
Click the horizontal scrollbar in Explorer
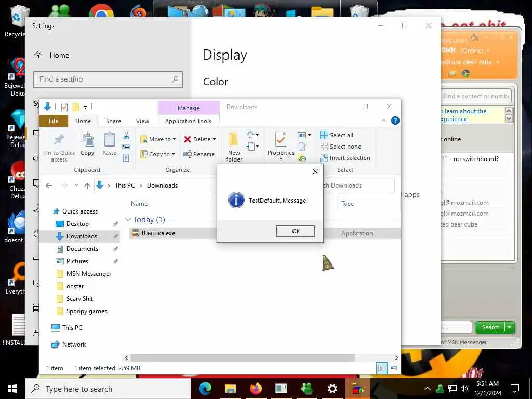tap(243, 357)
